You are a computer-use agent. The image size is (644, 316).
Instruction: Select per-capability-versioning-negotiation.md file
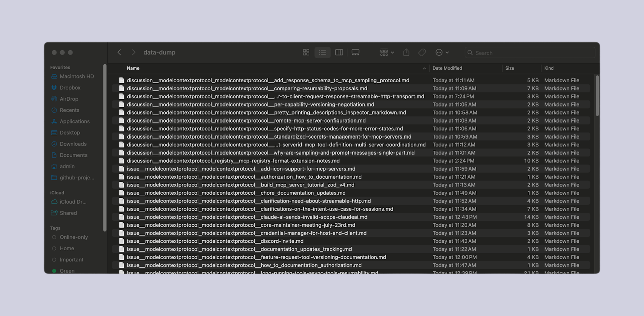[x=351, y=104]
